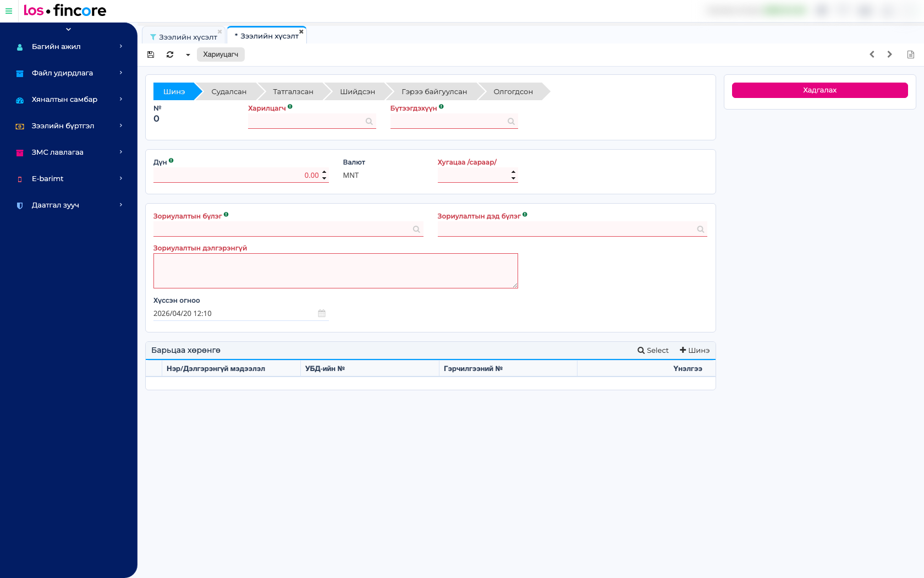Screen dimensions: 924x578
Task: Click the los fincore logo
Action: click(x=65, y=10)
